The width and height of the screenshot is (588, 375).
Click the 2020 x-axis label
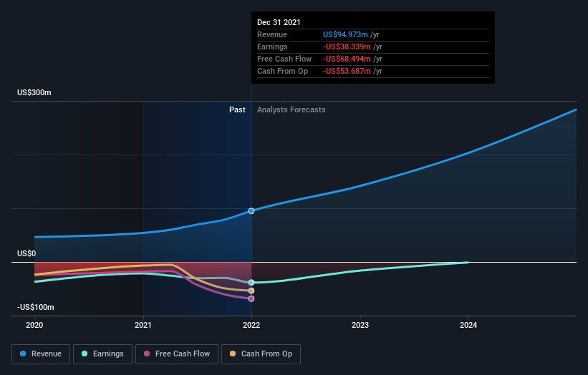coord(34,325)
